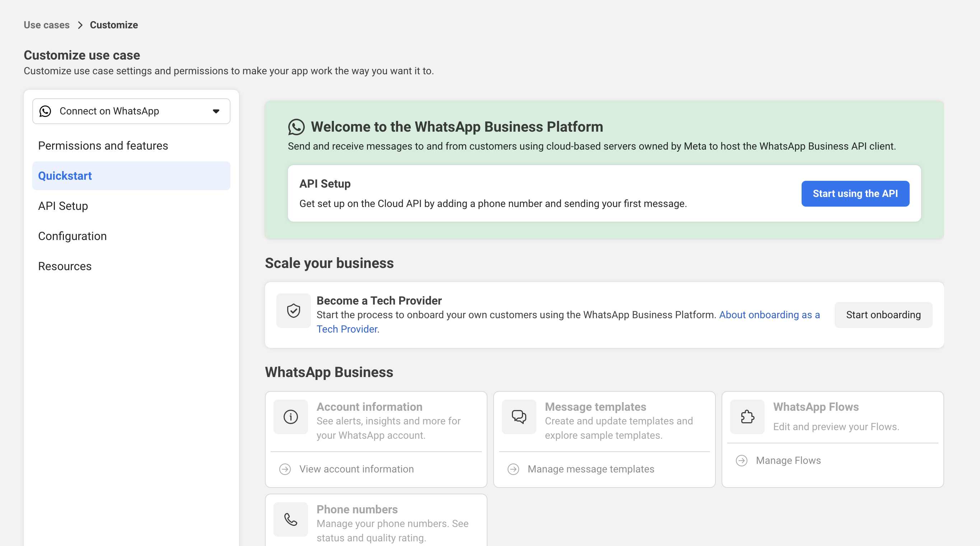Open the Configuration sidebar item
The image size is (980, 546).
(72, 236)
